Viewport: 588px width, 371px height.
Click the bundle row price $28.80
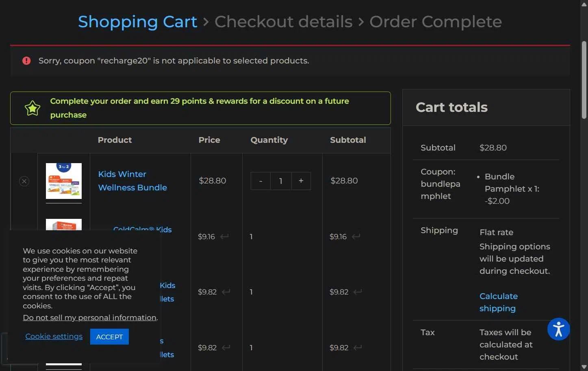(213, 181)
